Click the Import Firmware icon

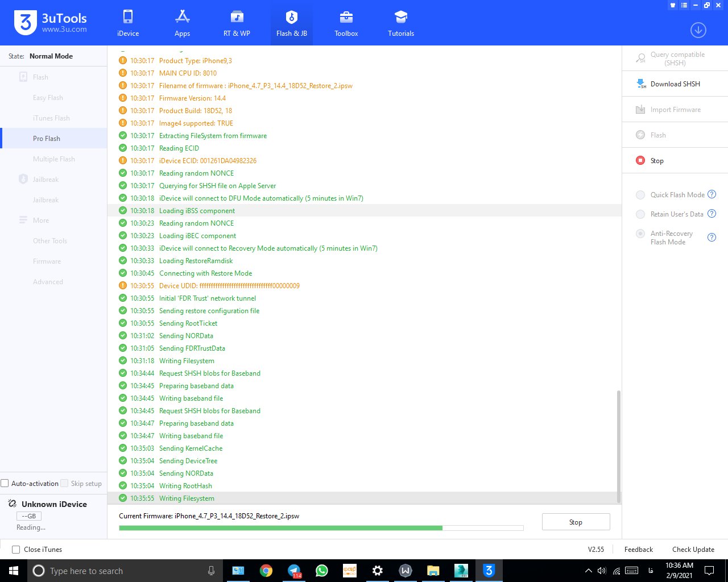coord(640,110)
